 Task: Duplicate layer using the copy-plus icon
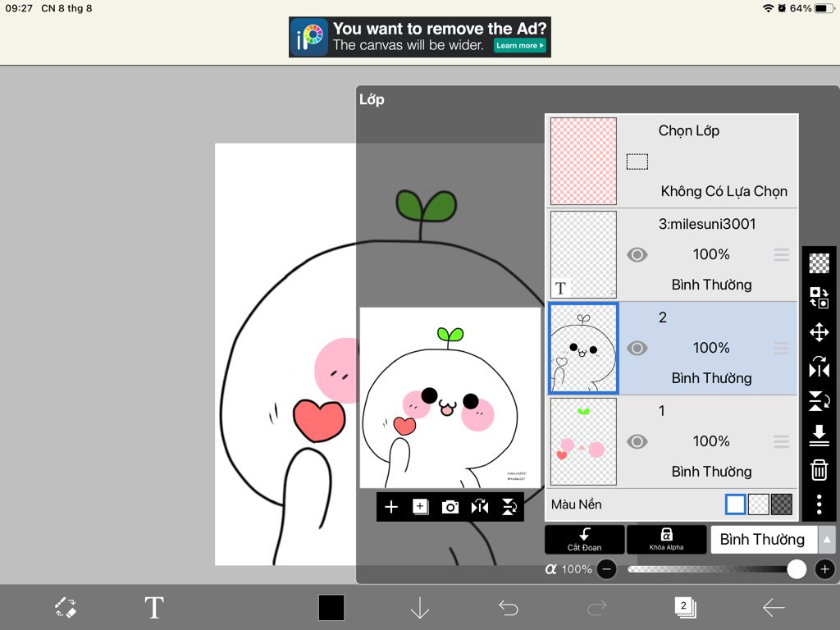pos(421,507)
